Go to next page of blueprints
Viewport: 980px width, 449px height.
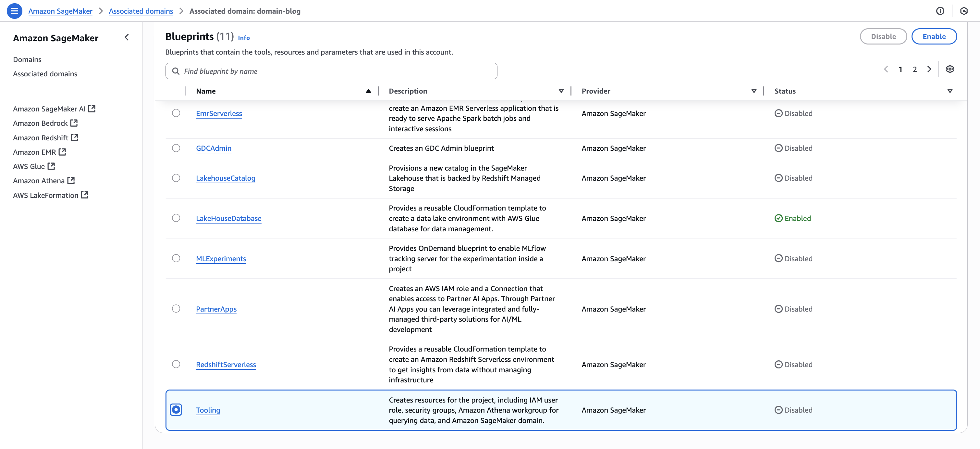pyautogui.click(x=929, y=69)
